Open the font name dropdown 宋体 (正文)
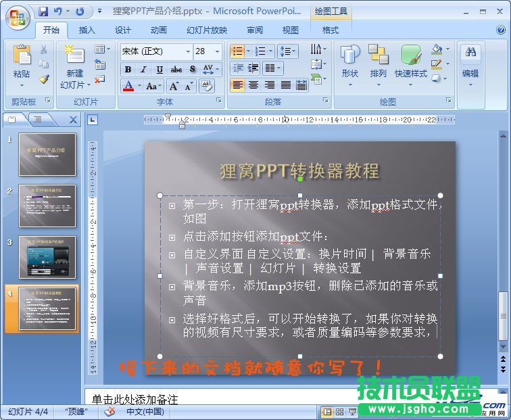Viewport: 511px width, 420px height. point(188,51)
